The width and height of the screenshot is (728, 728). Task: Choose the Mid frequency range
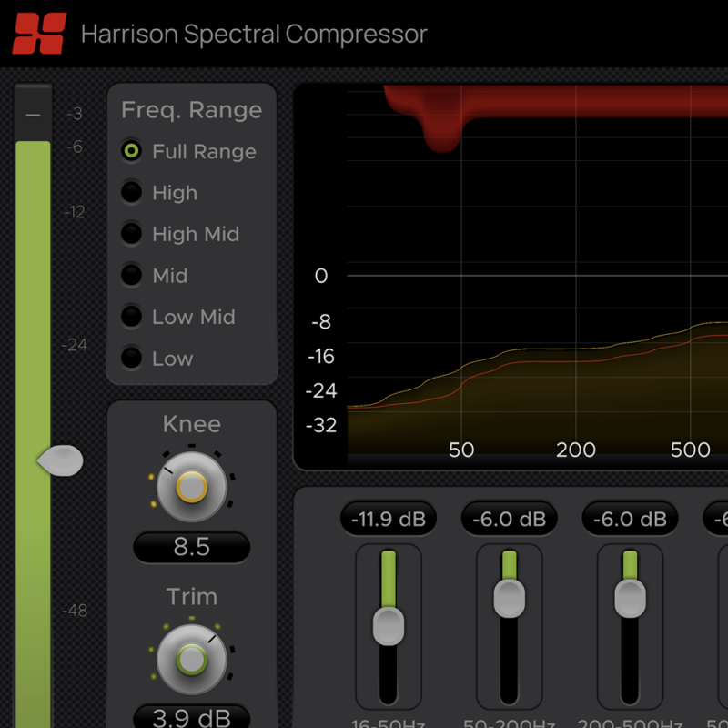coord(131,275)
